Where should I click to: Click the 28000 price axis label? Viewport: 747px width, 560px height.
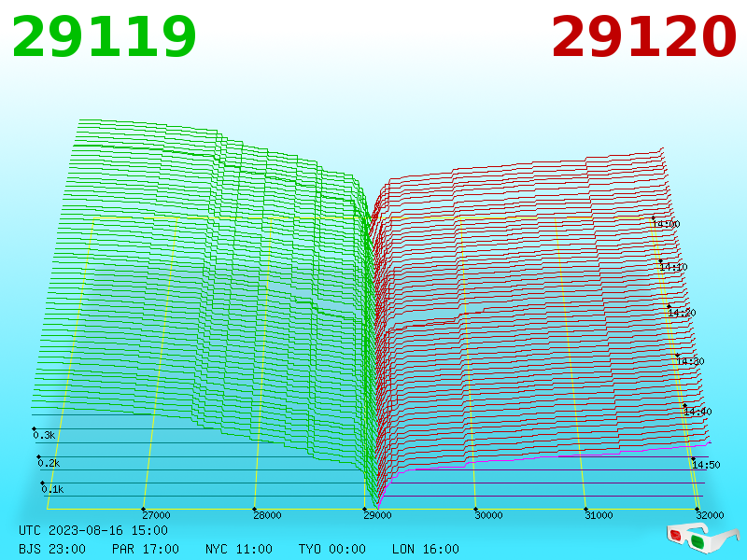click(267, 515)
